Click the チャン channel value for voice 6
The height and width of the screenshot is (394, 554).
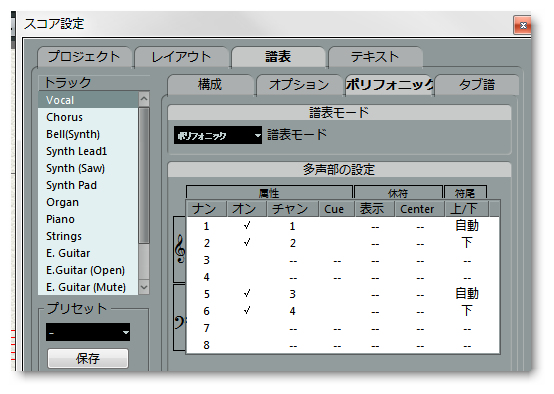point(293,311)
